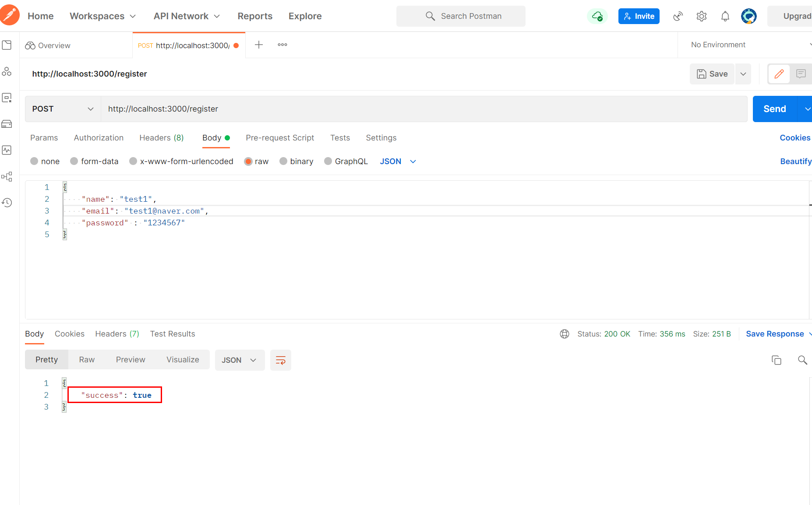Screen dimensions: 812x505
Task: Open the API Network dropdown
Action: point(187,16)
